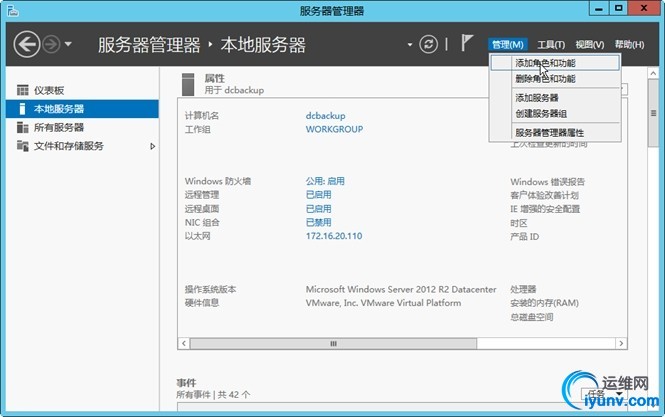Click the 本地服务器 breadcrumb title

click(263, 45)
